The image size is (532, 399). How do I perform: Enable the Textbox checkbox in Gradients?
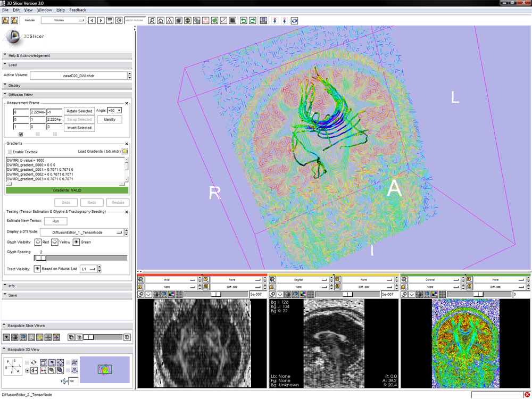[10, 152]
